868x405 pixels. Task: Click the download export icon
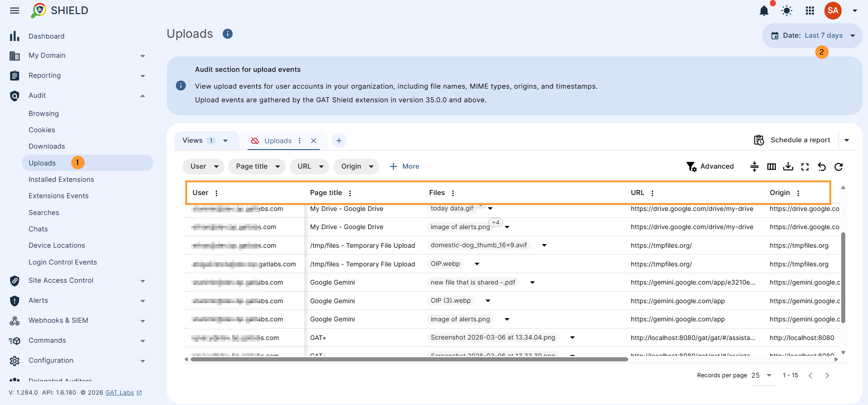[788, 167]
